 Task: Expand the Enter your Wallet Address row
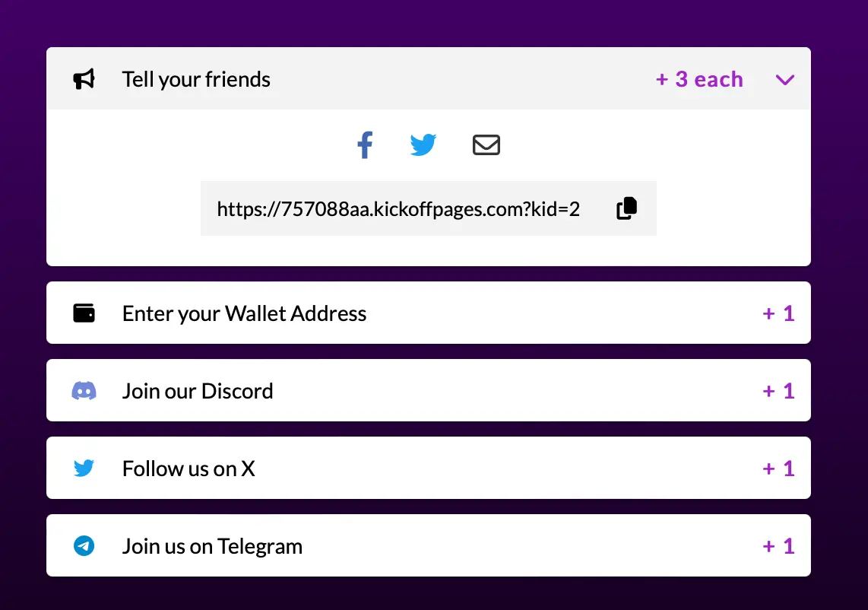[x=244, y=313]
